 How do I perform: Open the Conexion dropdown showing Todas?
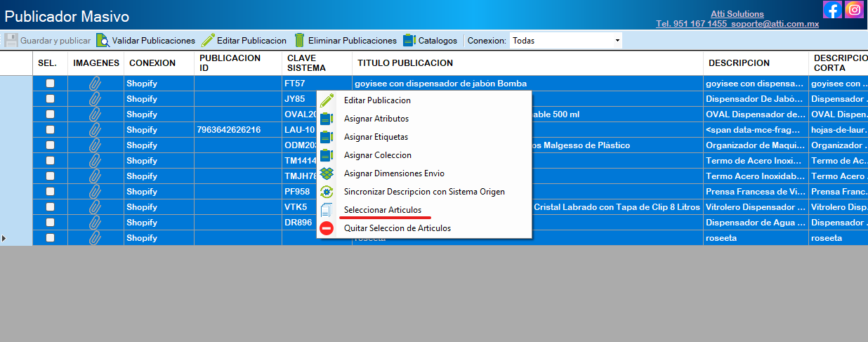click(566, 41)
